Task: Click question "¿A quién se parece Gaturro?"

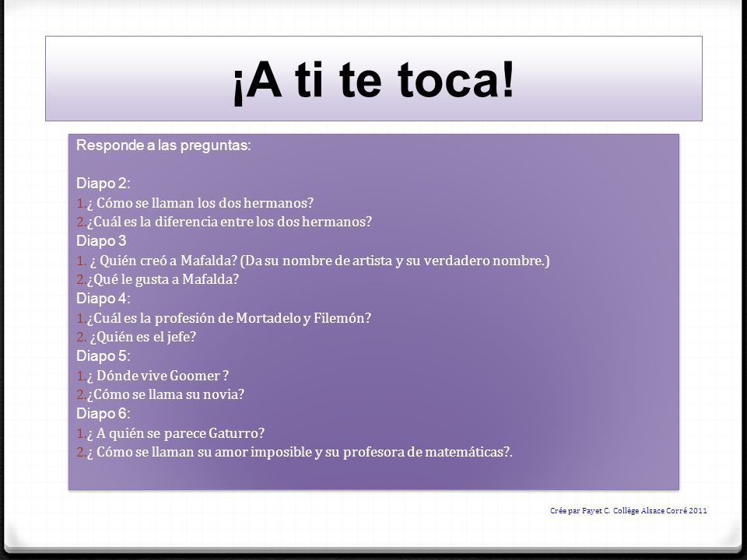Action: tap(175, 433)
